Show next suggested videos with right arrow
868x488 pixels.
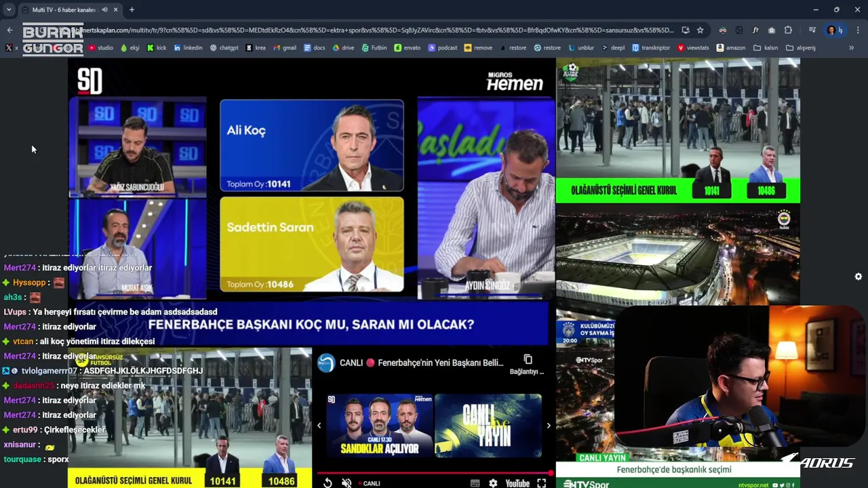549,426
